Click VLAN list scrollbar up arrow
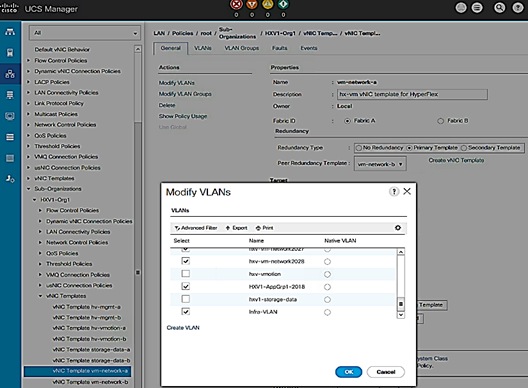This screenshot has width=528, height=388. 401,252
